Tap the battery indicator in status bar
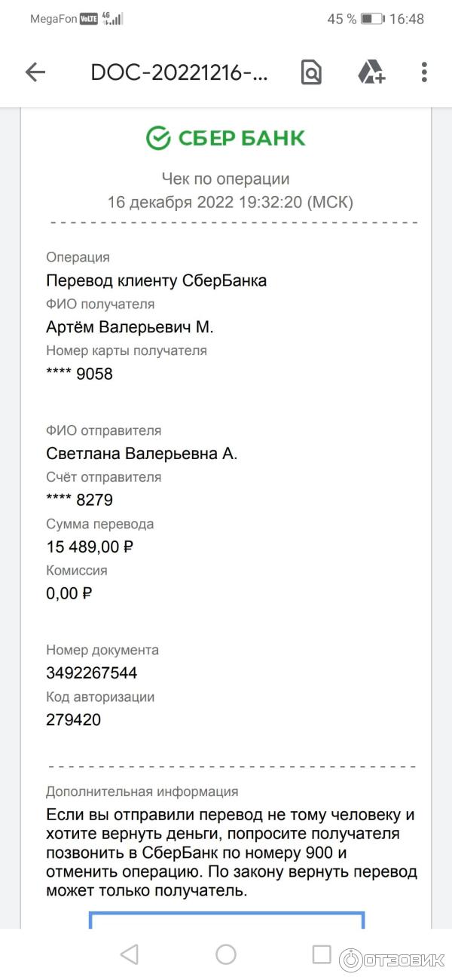The image size is (452, 980). [372, 19]
